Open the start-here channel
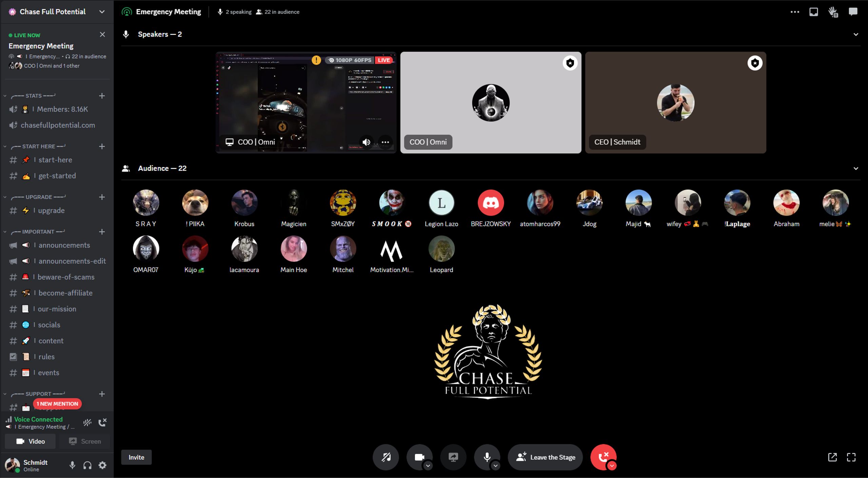 pyautogui.click(x=57, y=160)
